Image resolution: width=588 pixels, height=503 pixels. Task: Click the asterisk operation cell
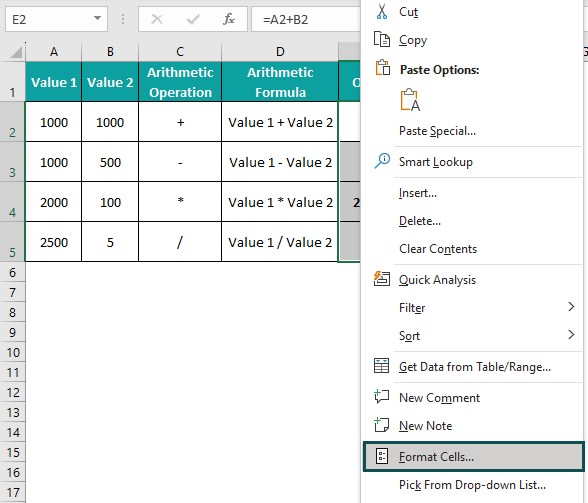(180, 202)
